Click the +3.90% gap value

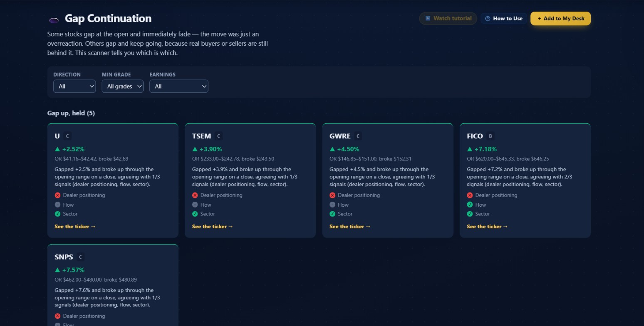click(211, 149)
